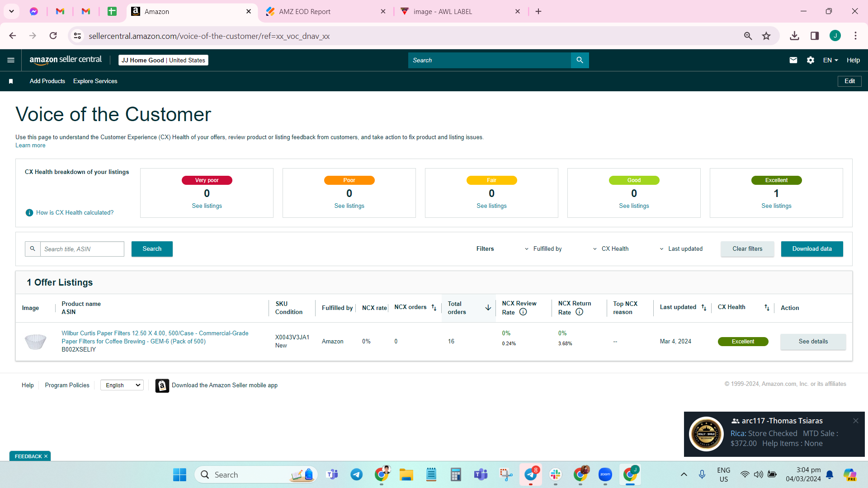This screenshot has height=488, width=868.
Task: See listings under Poor
Action: [349, 206]
